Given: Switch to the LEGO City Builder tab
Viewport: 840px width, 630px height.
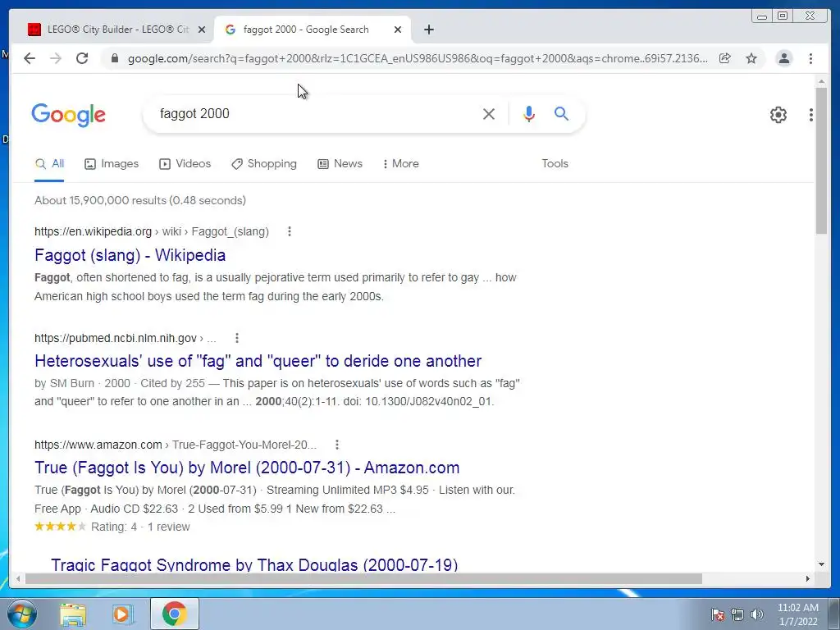Looking at the screenshot, I should pyautogui.click(x=116, y=30).
